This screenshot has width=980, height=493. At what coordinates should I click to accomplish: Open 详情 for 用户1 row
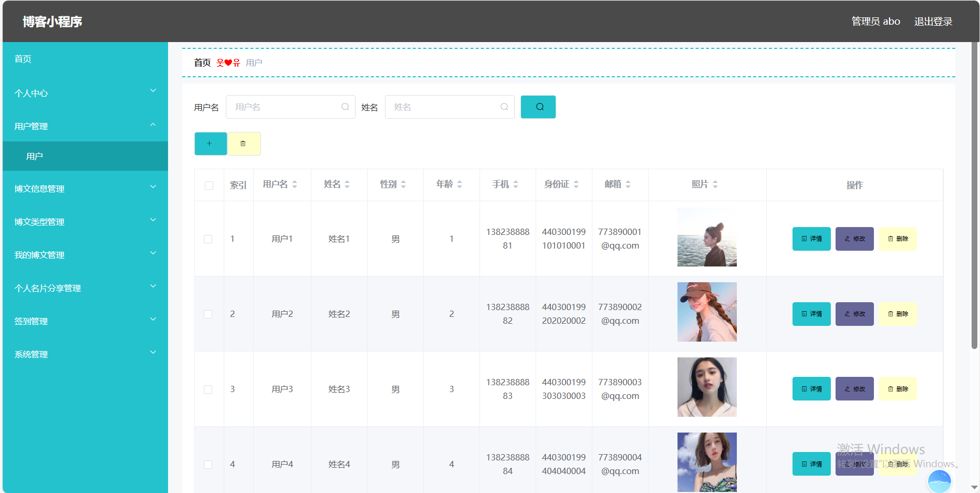click(x=811, y=239)
